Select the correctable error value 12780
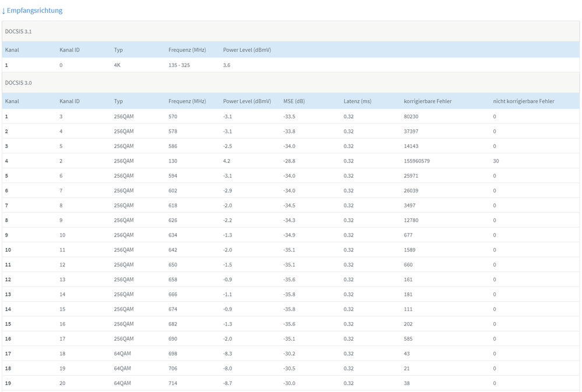 coord(411,221)
